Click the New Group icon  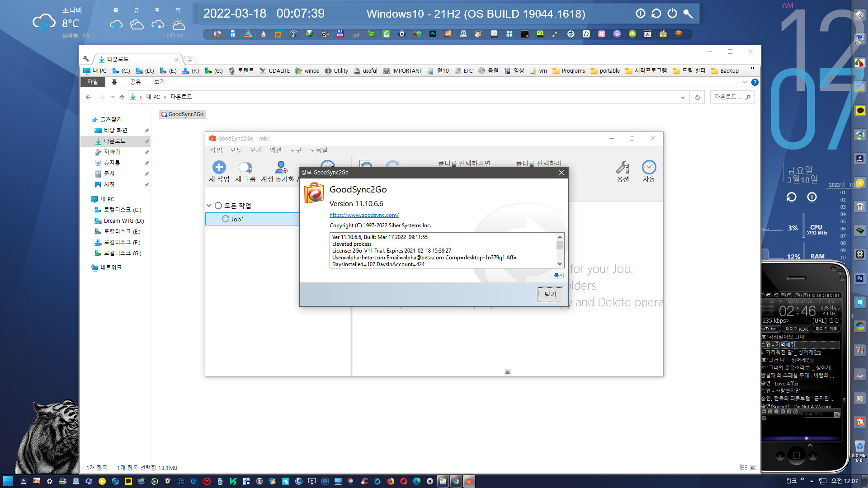[x=245, y=168]
